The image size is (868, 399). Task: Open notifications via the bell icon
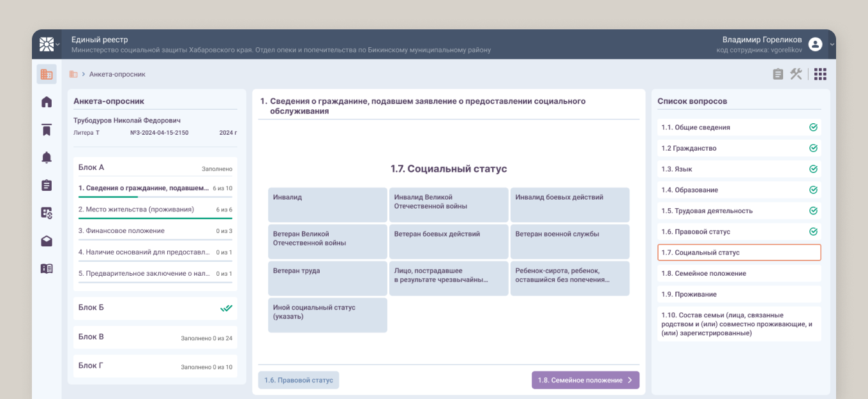click(47, 158)
